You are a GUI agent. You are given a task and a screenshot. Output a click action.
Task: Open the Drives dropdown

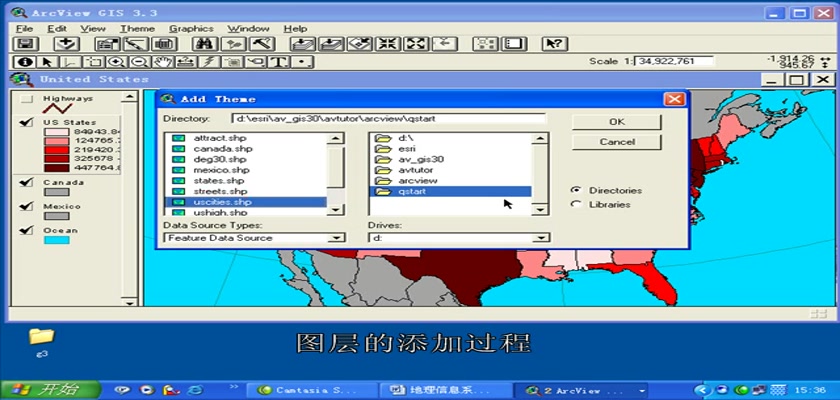(542, 238)
